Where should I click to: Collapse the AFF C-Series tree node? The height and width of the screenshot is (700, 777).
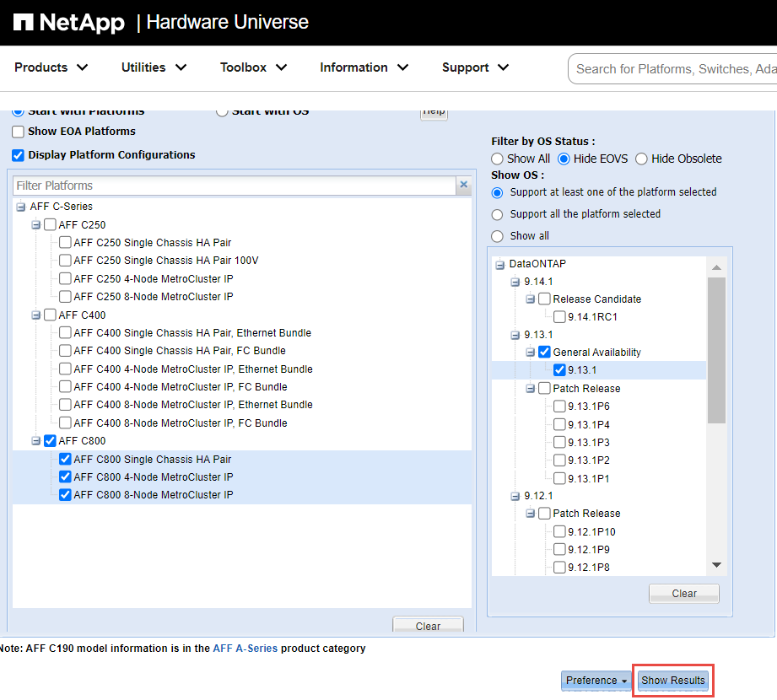[21, 207]
